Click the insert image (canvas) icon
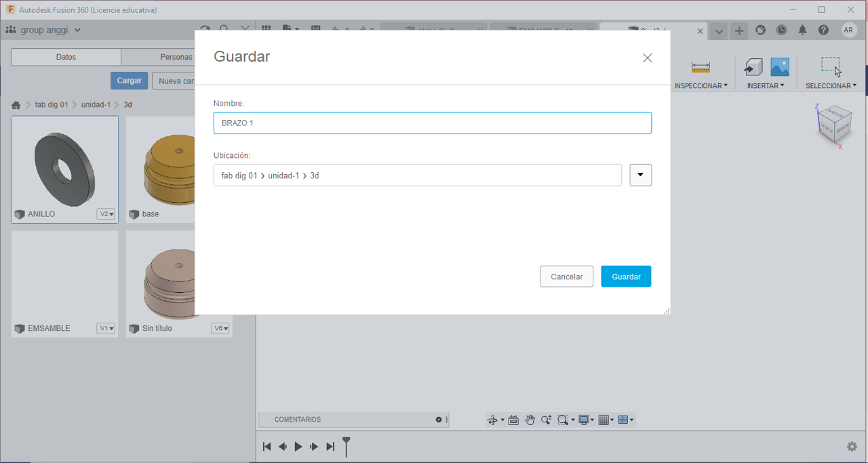This screenshot has height=463, width=868. (780, 67)
